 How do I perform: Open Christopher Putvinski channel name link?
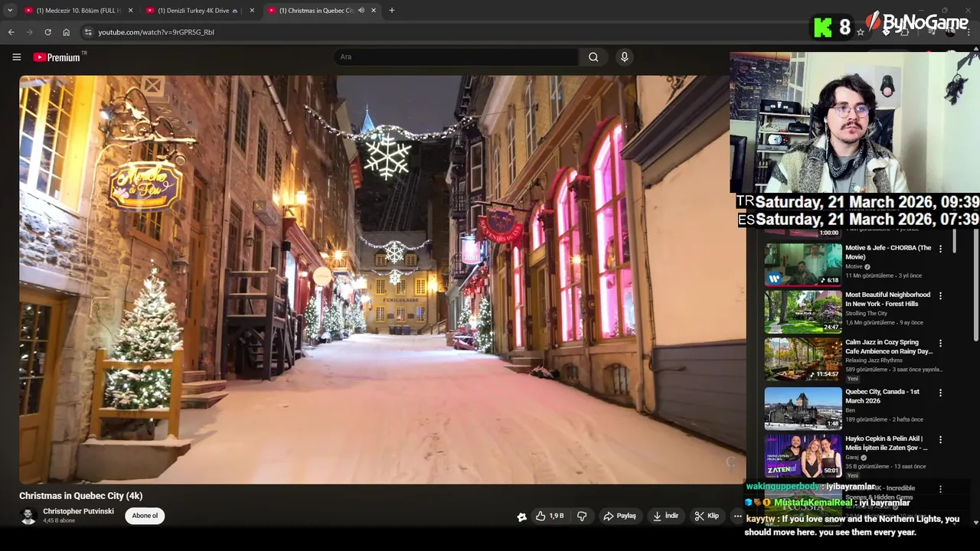tap(78, 511)
